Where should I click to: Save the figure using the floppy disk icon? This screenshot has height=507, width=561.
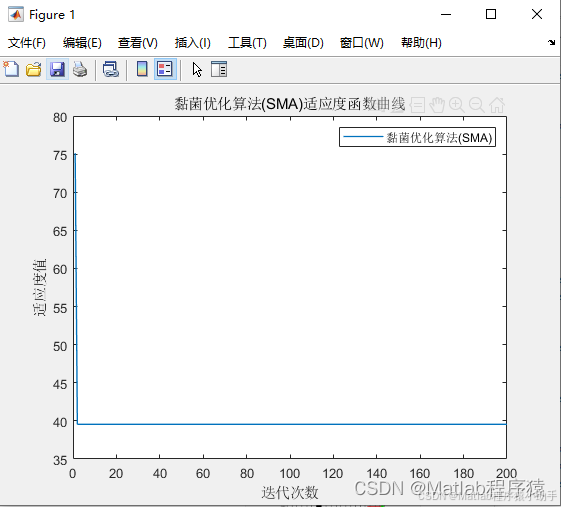(57, 69)
